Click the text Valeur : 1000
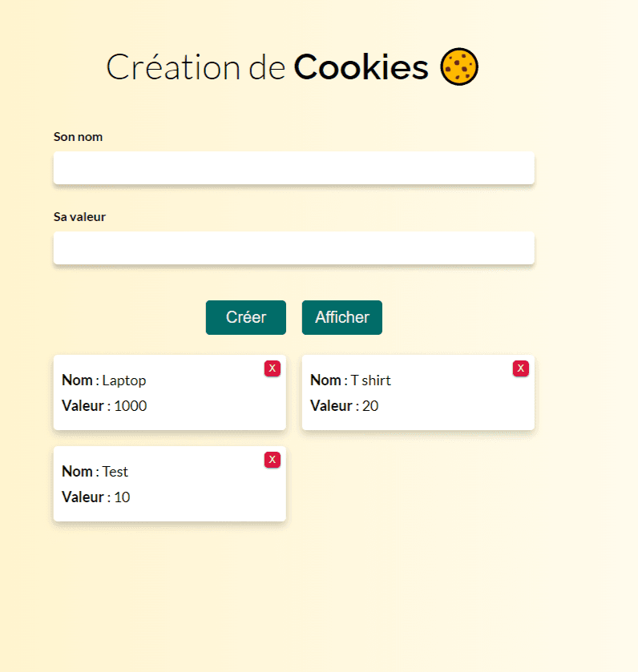The height and width of the screenshot is (672, 638). click(104, 406)
